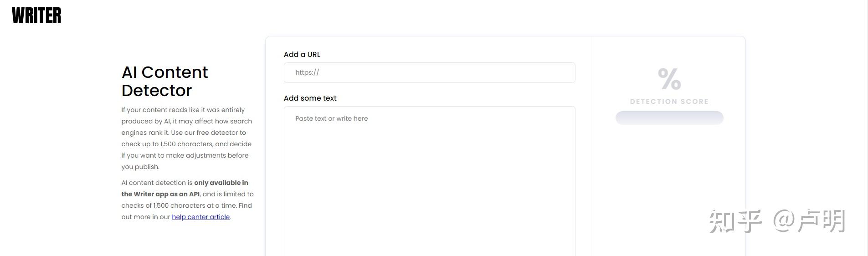Click the DETECTION SCORE caption
The width and height of the screenshot is (868, 256).
point(669,102)
